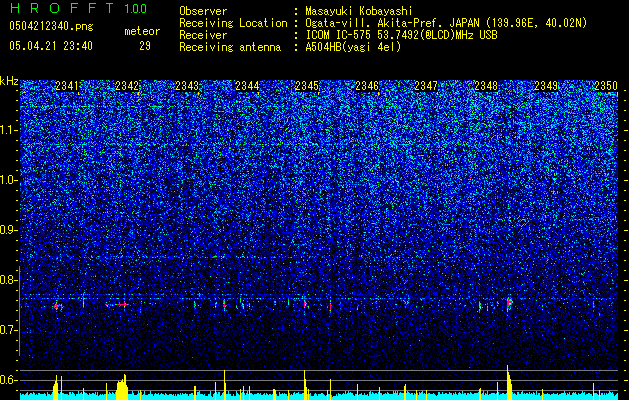Click the kHz axis unit label

coord(9,81)
